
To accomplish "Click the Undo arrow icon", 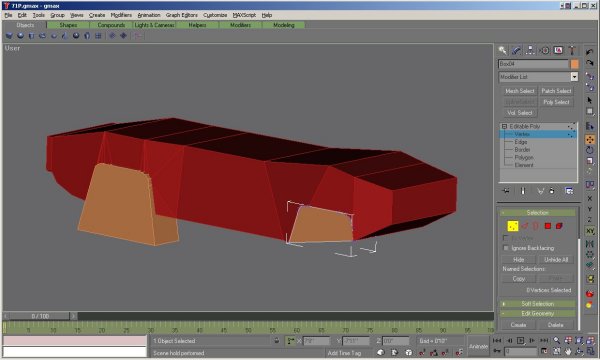I will pyautogui.click(x=590, y=52).
